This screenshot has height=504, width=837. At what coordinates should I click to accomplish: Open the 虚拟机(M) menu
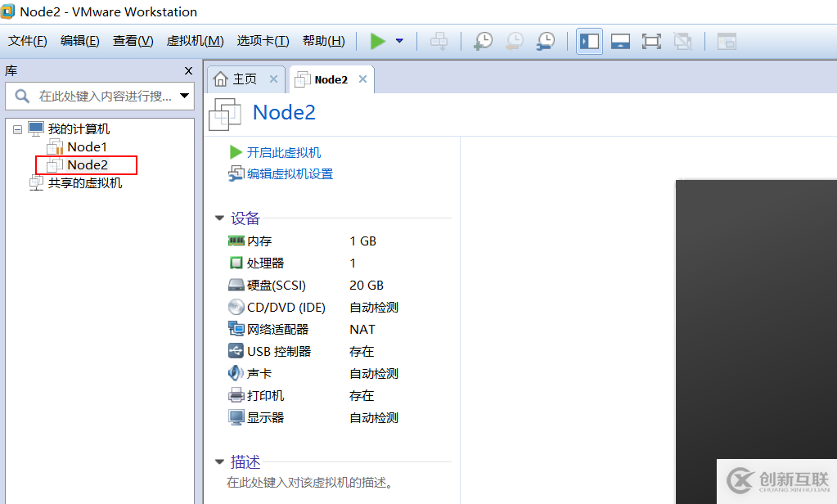pyautogui.click(x=196, y=41)
